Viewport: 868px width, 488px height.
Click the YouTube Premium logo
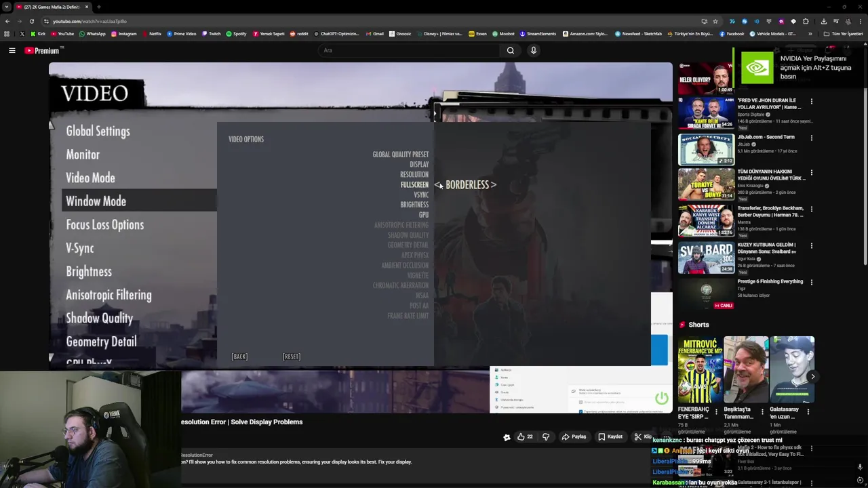[x=43, y=50]
